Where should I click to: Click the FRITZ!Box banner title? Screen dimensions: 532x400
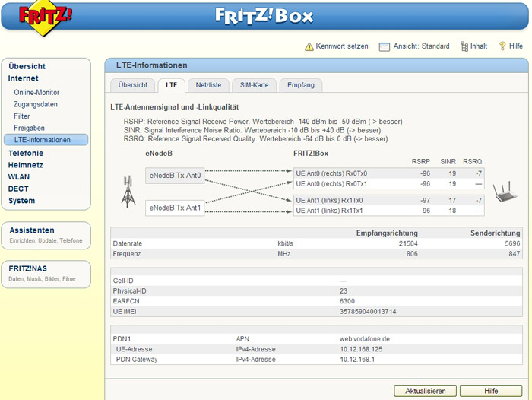click(264, 16)
